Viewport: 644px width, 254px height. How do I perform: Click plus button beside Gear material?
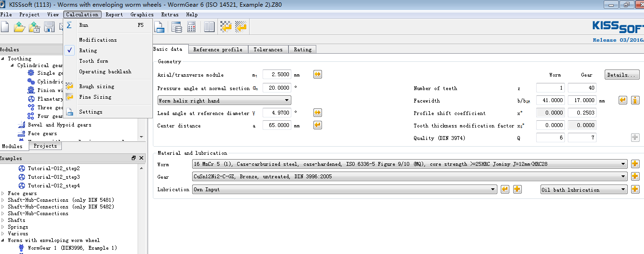[x=635, y=176]
